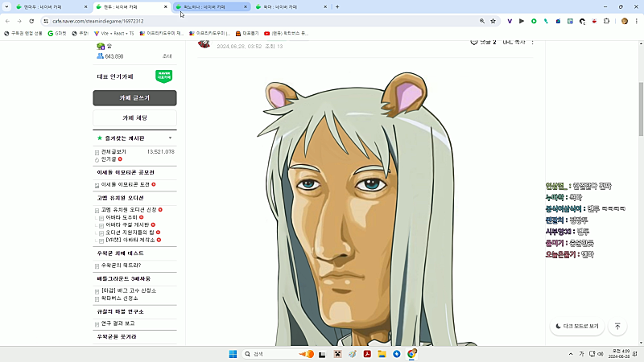Open 오디션 지원자들의 팁 sub-board

pyautogui.click(x=130, y=232)
